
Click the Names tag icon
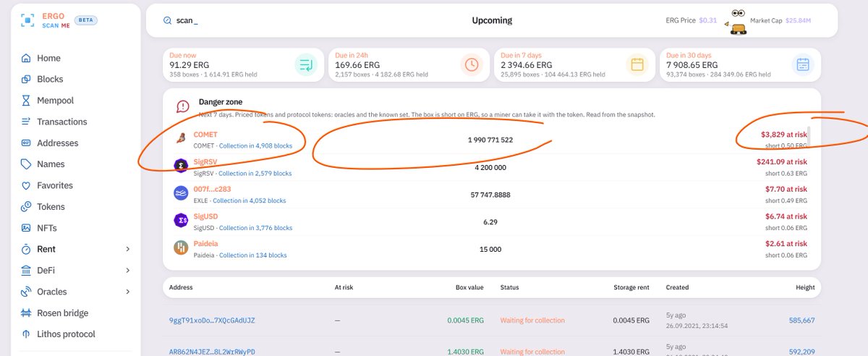pyautogui.click(x=26, y=164)
